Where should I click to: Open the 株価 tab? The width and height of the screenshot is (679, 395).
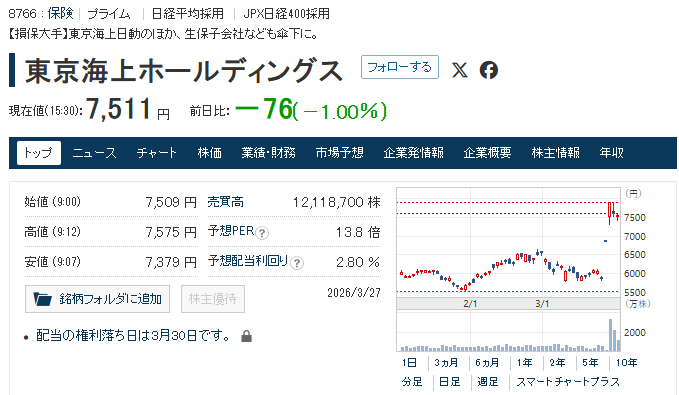point(210,153)
